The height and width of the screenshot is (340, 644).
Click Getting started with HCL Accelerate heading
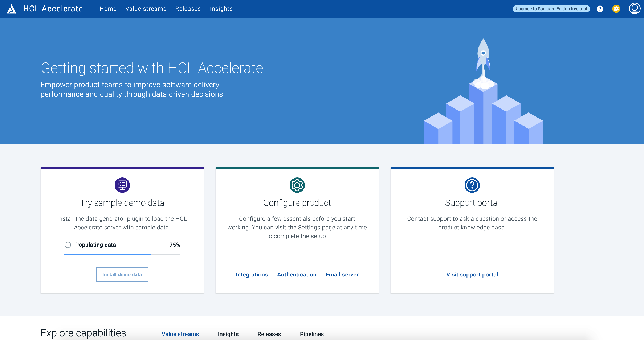pyautogui.click(x=152, y=68)
